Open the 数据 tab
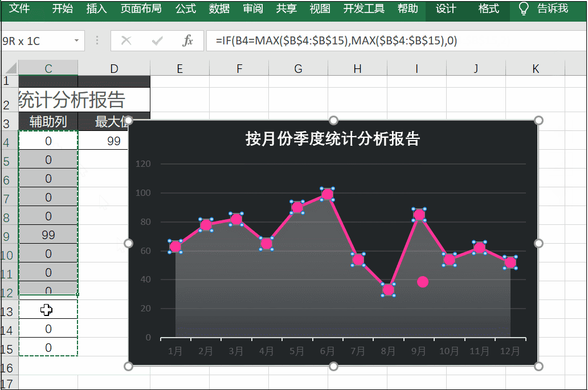 click(x=219, y=8)
